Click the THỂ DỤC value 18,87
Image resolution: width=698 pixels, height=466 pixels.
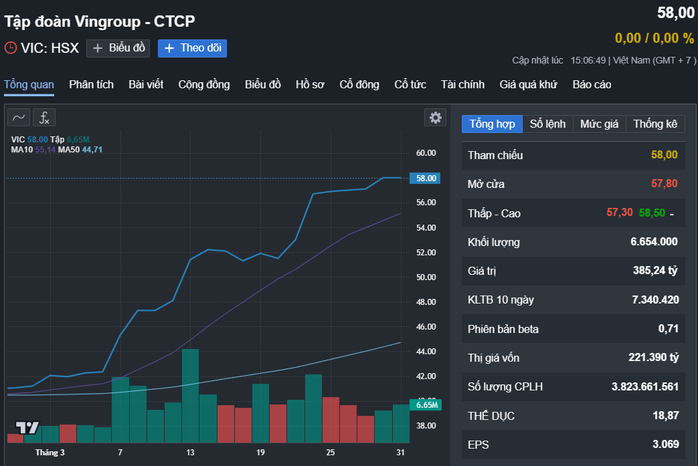666,415
